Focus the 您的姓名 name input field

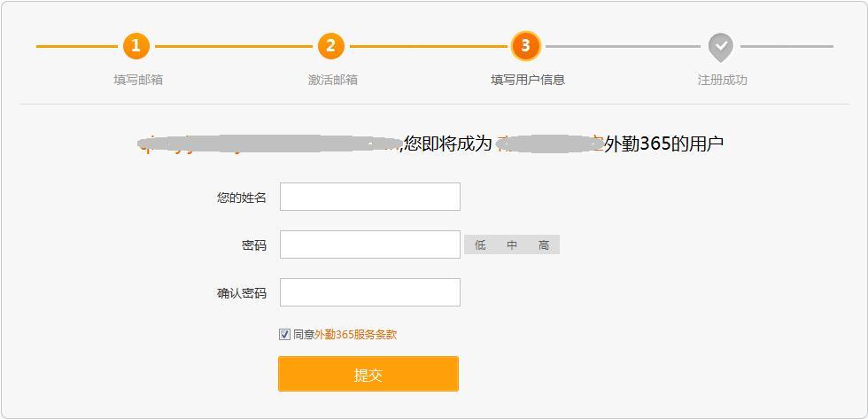(x=370, y=197)
